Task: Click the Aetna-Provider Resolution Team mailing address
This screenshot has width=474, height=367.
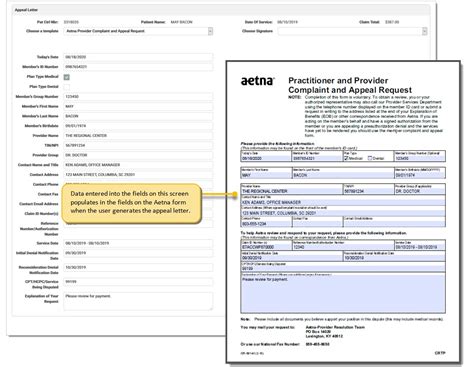Action: coord(335,332)
